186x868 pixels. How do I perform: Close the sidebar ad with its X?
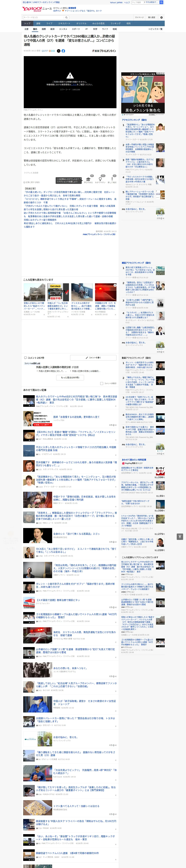(163, 73)
